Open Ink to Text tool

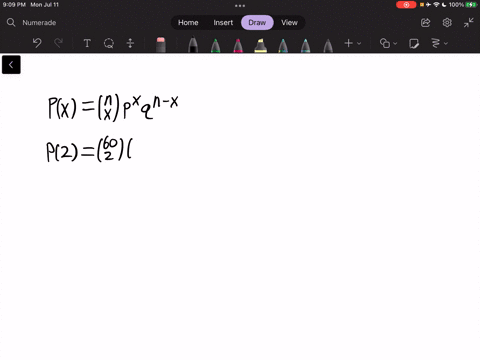pos(435,43)
